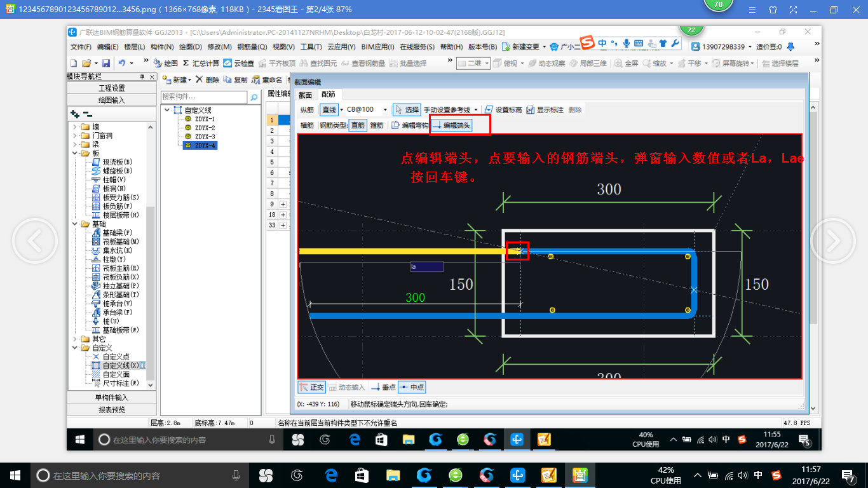This screenshot has width=868, height=488.
Task: Go to next image in viewer
Action: pos(832,241)
